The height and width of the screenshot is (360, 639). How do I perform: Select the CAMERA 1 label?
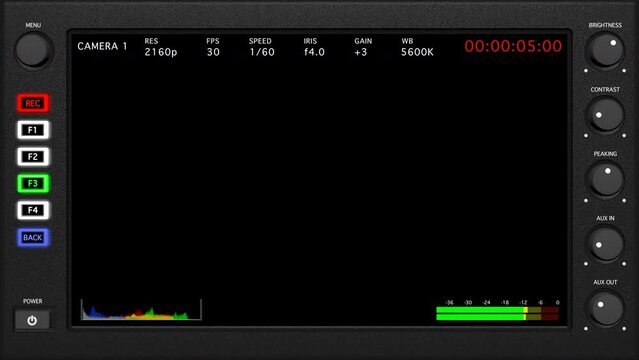[x=102, y=46]
